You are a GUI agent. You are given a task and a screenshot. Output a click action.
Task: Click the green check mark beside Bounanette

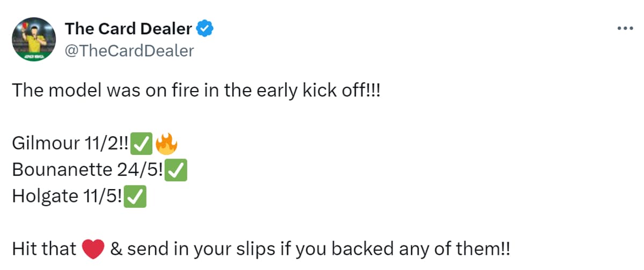coord(177,170)
